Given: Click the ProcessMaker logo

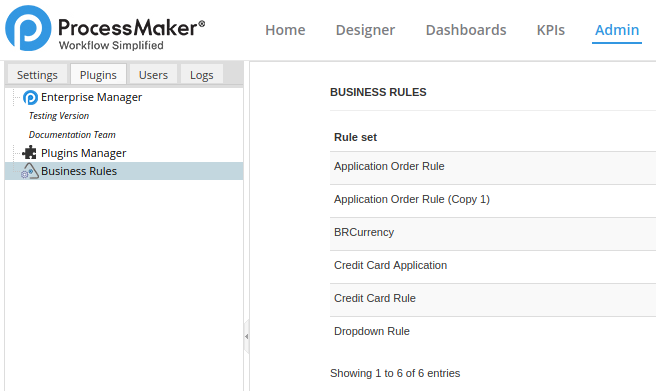Looking at the screenshot, I should [x=105, y=28].
